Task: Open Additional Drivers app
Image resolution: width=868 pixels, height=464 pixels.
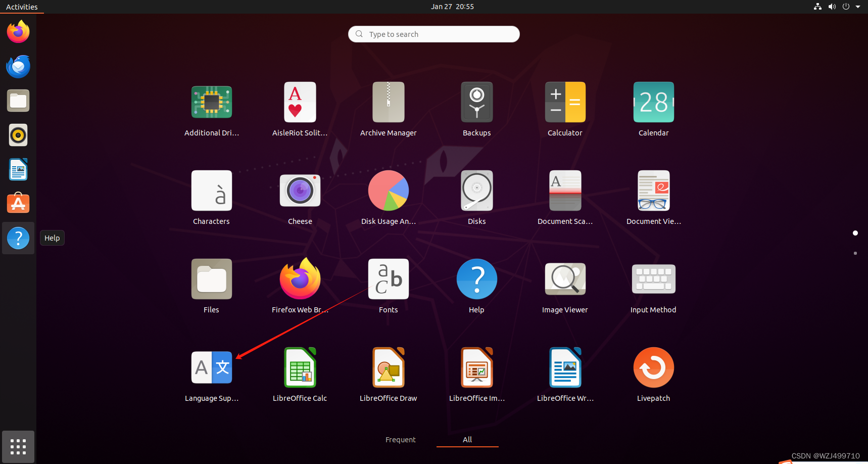Action: click(212, 103)
